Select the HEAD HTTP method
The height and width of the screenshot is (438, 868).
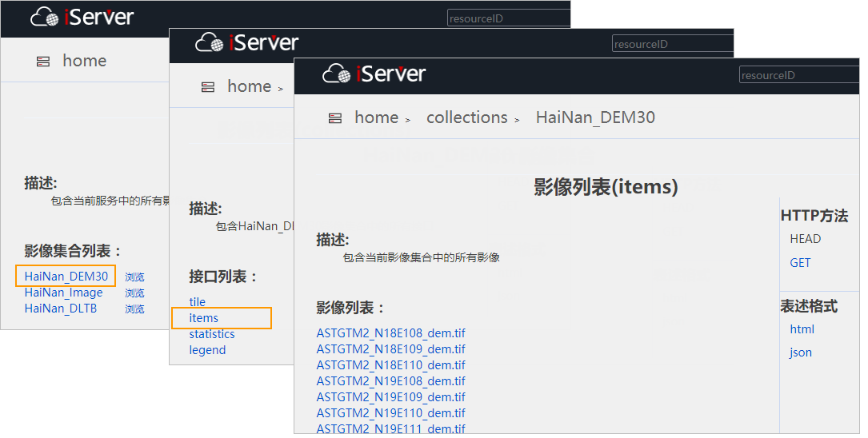805,239
